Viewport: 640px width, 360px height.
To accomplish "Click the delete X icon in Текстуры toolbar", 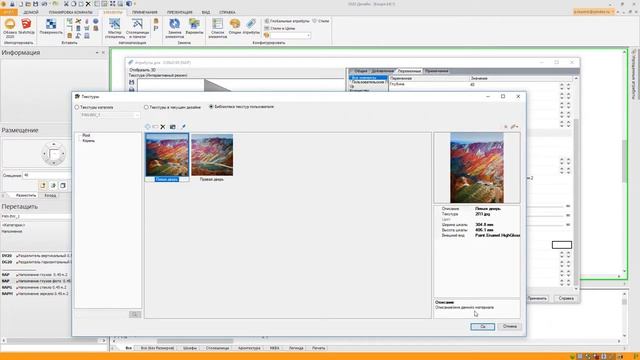I will tap(163, 127).
